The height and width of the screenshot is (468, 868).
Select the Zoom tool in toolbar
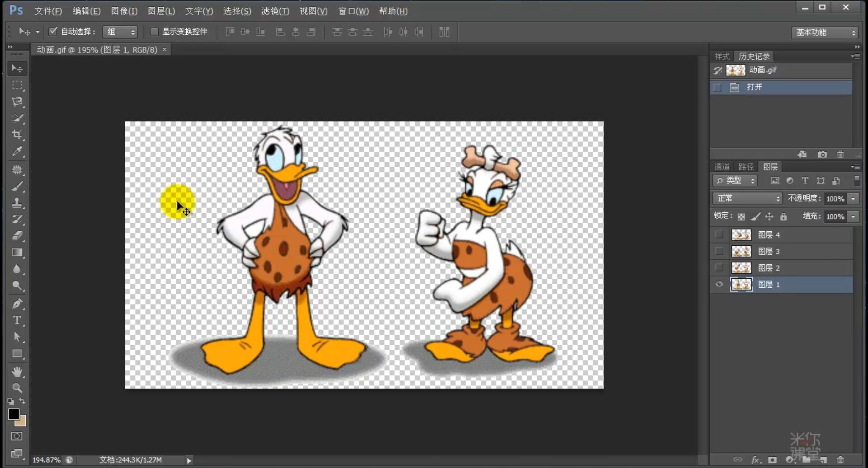click(x=17, y=388)
